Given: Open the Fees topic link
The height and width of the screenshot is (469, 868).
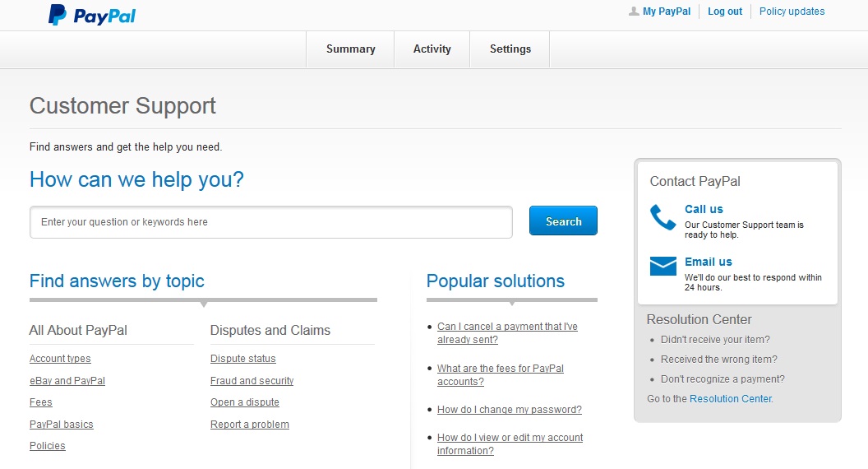Looking at the screenshot, I should pyautogui.click(x=40, y=402).
